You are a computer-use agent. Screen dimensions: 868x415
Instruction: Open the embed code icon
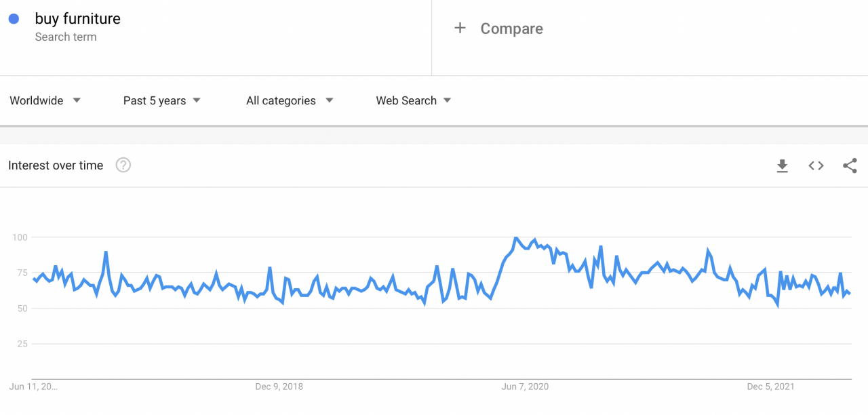816,165
